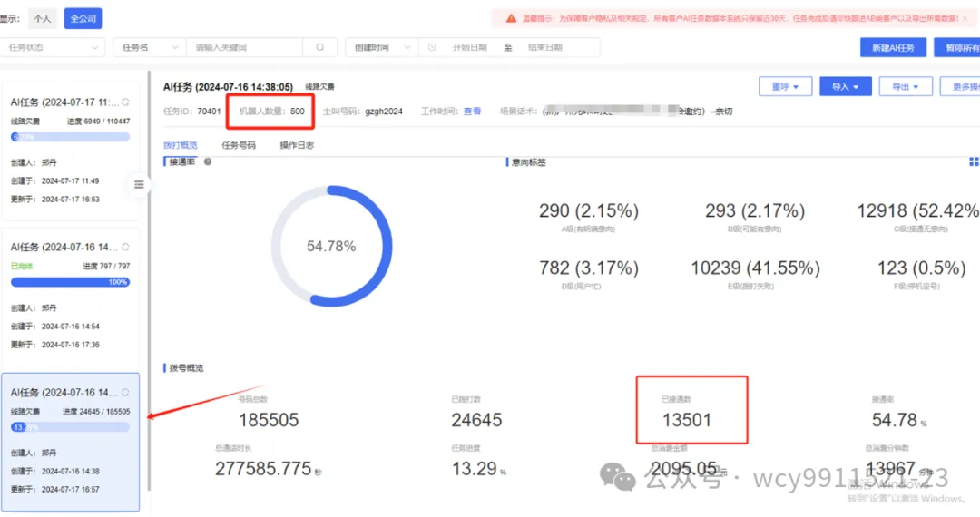Click the 接通率 info icon
Viewport: 980px width, 517px height.
click(x=208, y=161)
